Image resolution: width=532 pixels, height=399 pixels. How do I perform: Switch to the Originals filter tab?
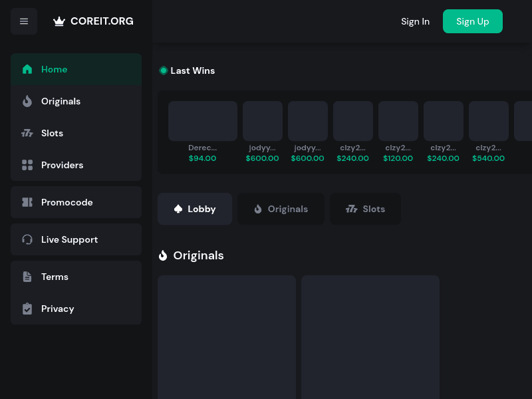pos(281,208)
